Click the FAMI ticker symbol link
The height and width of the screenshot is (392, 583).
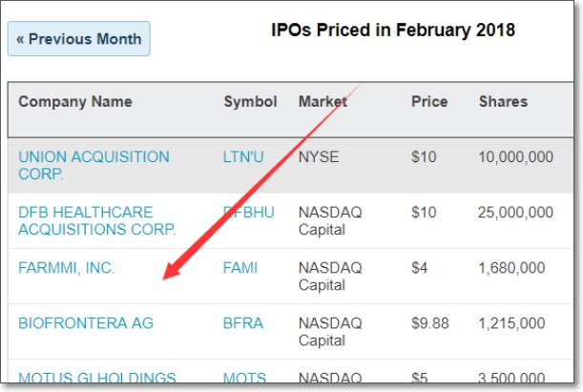click(240, 268)
